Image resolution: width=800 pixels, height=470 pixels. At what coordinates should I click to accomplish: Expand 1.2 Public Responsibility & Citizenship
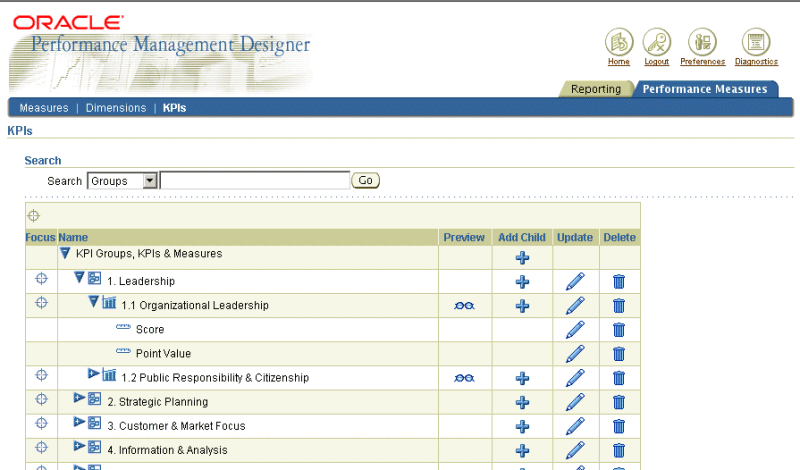(93, 374)
